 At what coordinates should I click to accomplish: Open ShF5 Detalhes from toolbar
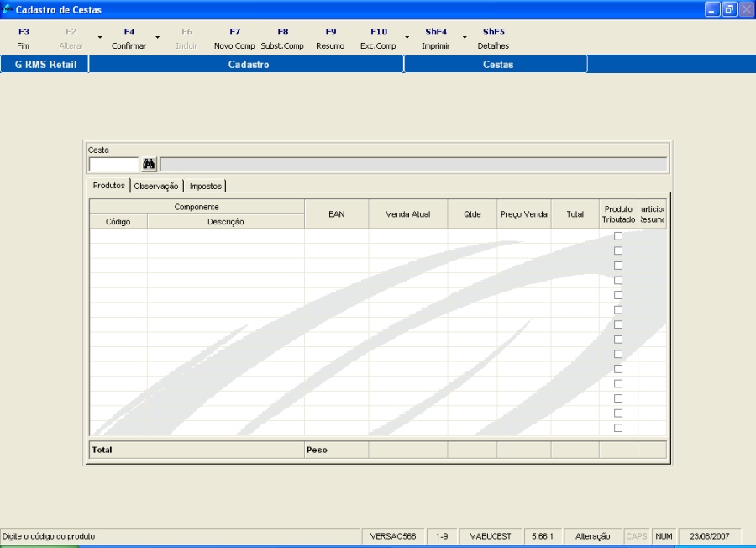pyautogui.click(x=493, y=39)
